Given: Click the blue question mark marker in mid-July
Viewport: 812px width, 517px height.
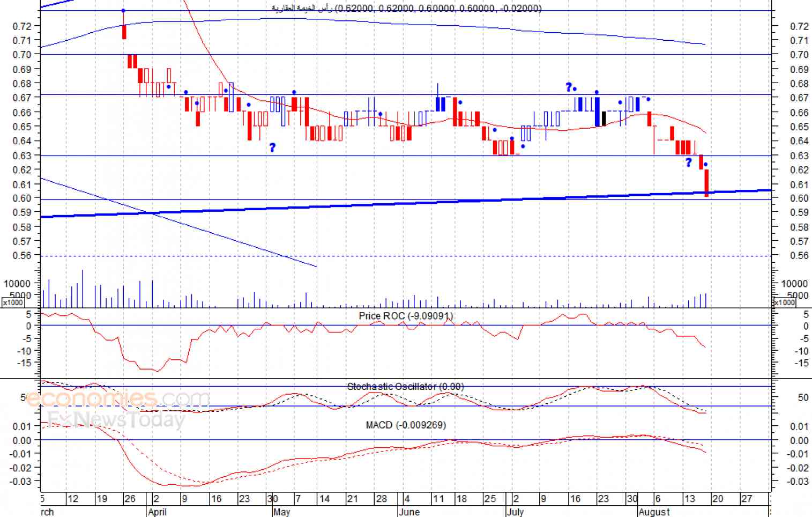Looking at the screenshot, I should [x=569, y=87].
